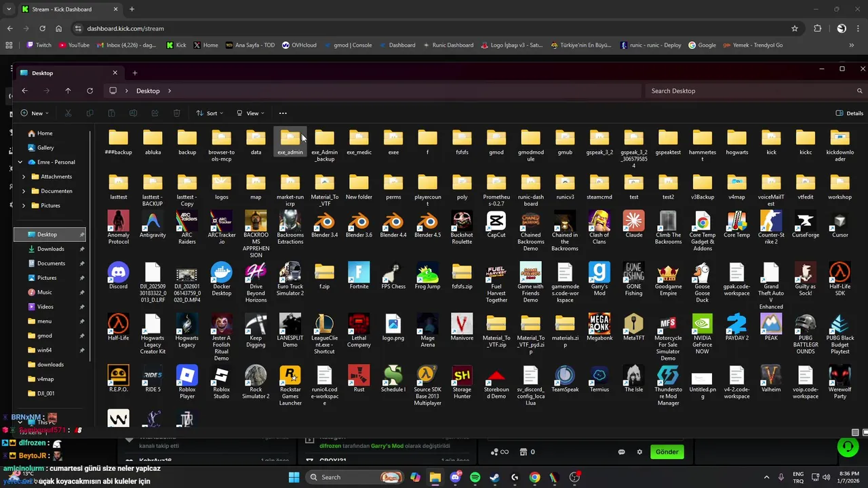Image resolution: width=868 pixels, height=488 pixels.
Task: Select the Megabonk icon
Action: tap(599, 328)
